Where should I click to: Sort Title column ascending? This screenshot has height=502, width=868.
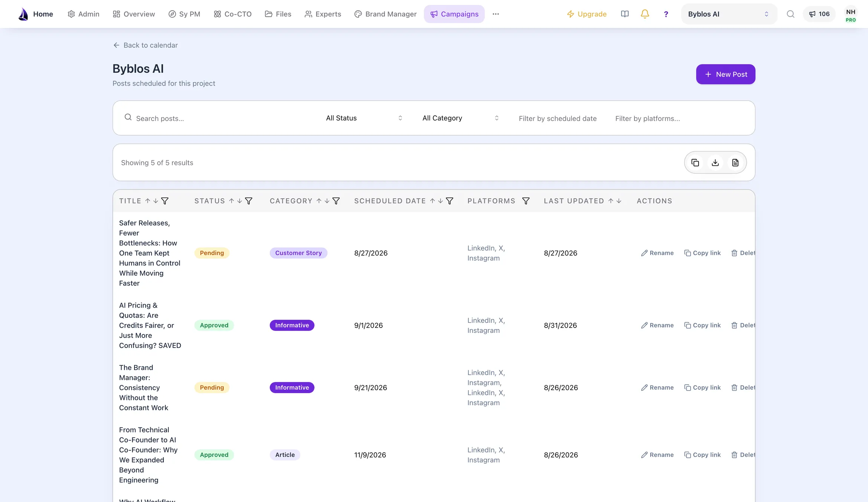coord(148,201)
